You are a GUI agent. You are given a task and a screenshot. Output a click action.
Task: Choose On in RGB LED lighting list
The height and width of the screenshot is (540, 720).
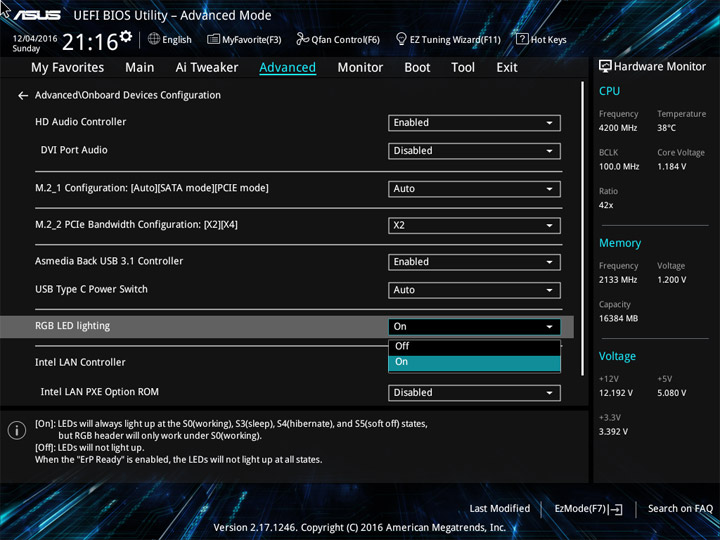pyautogui.click(x=474, y=362)
